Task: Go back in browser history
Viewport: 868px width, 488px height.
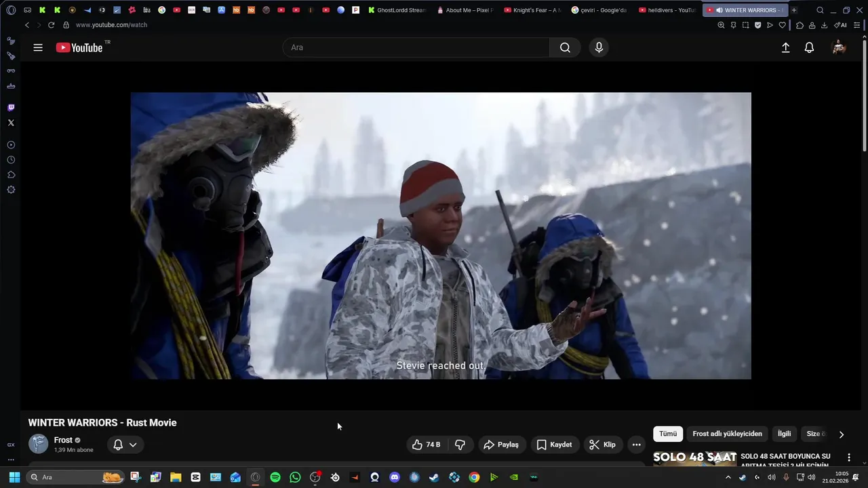Action: (26, 25)
